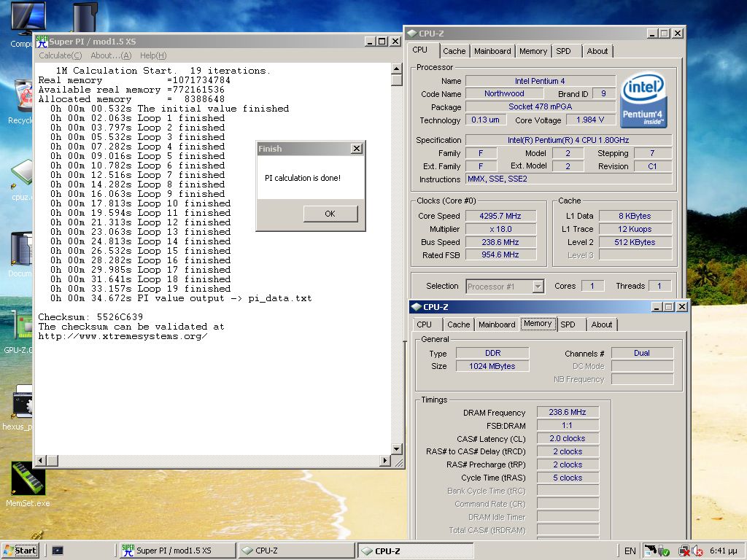Open the hexus_pifast desktop icon
Screen dimensions: 747x560
(22, 401)
